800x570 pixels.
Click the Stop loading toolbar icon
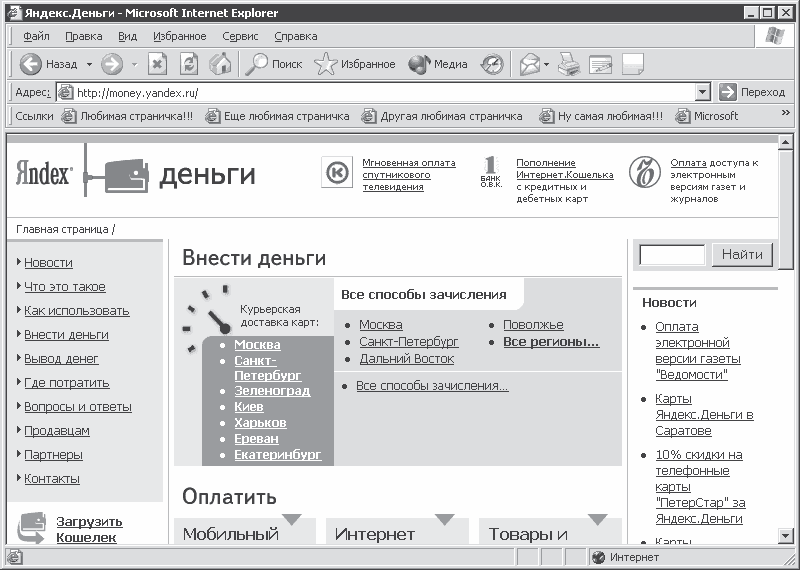(158, 64)
